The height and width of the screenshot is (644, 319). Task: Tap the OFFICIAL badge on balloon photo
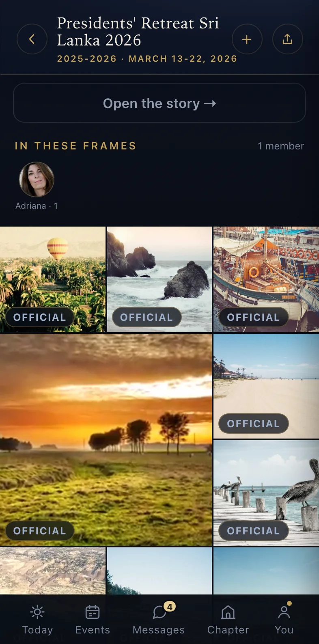(40, 317)
